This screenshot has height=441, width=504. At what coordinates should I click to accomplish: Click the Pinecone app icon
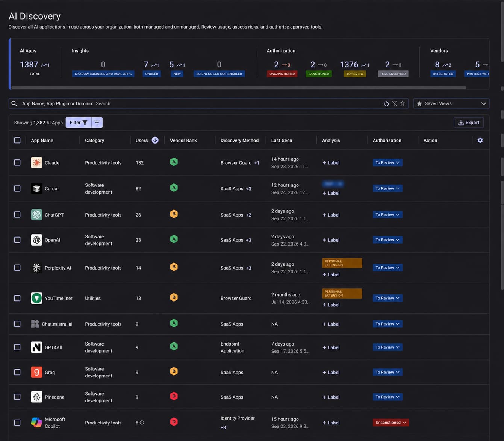(36, 397)
